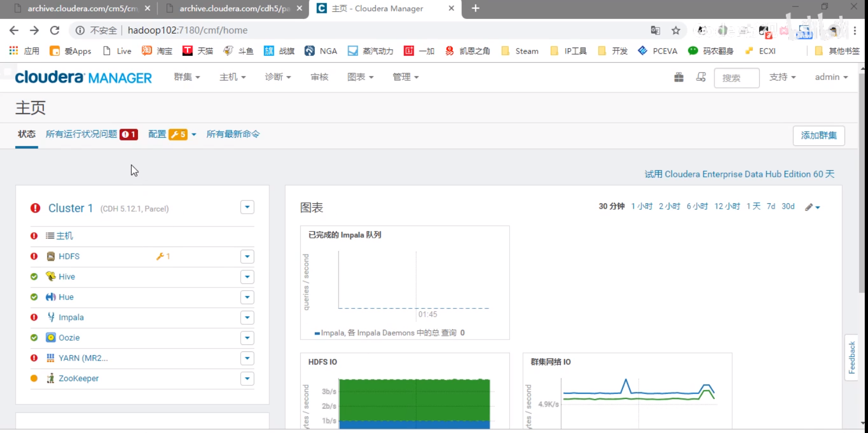868x433 pixels.
Task: Click the ZooKeeper service icon
Action: (51, 378)
